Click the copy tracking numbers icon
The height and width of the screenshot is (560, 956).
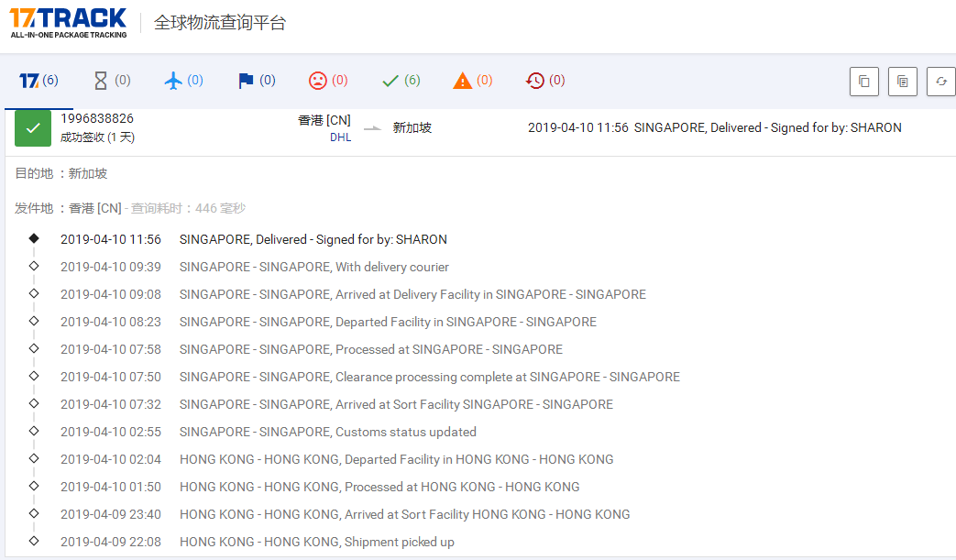point(863,81)
